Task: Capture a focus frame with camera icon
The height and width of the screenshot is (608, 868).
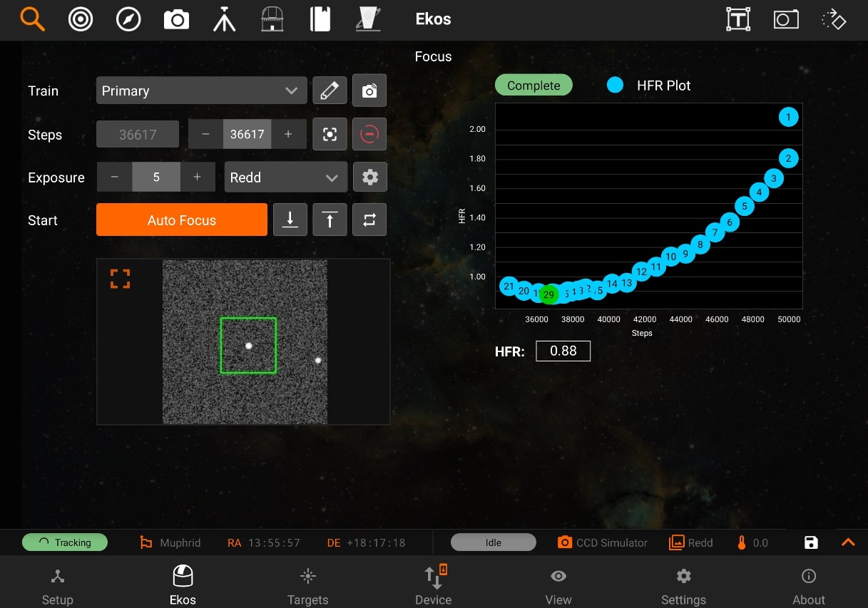Action: click(369, 91)
